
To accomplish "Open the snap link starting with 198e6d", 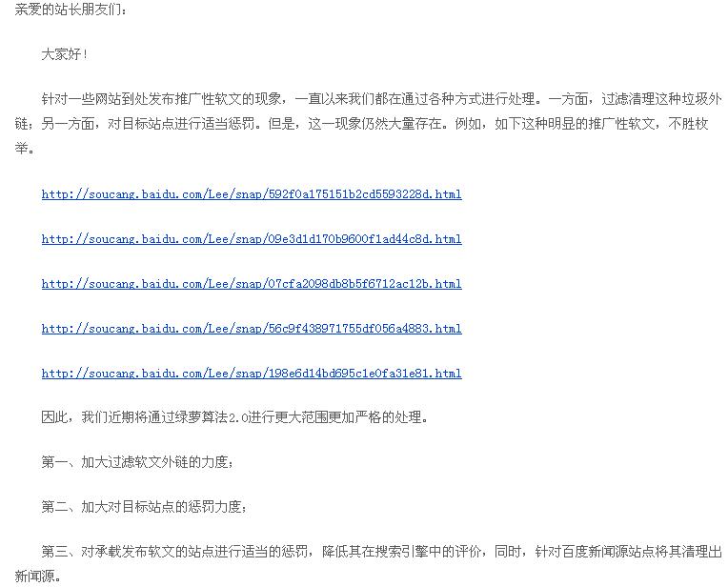I will (252, 374).
